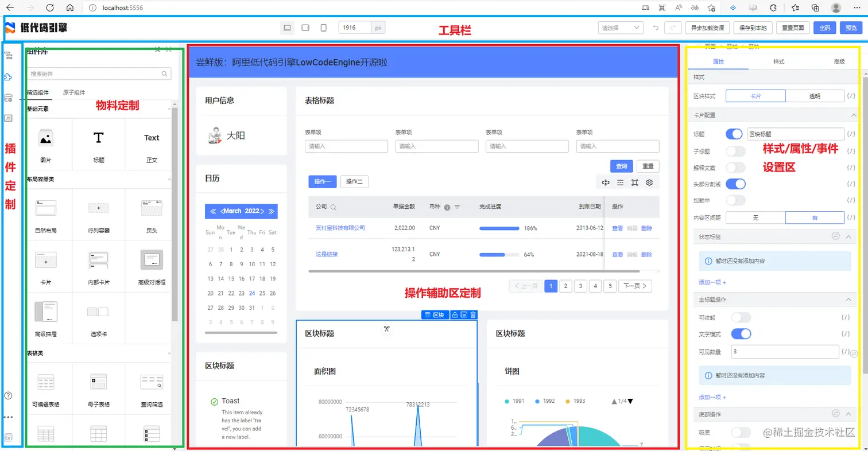868x451 pixels.
Task: Select the 图片 image component
Action: coord(46,143)
